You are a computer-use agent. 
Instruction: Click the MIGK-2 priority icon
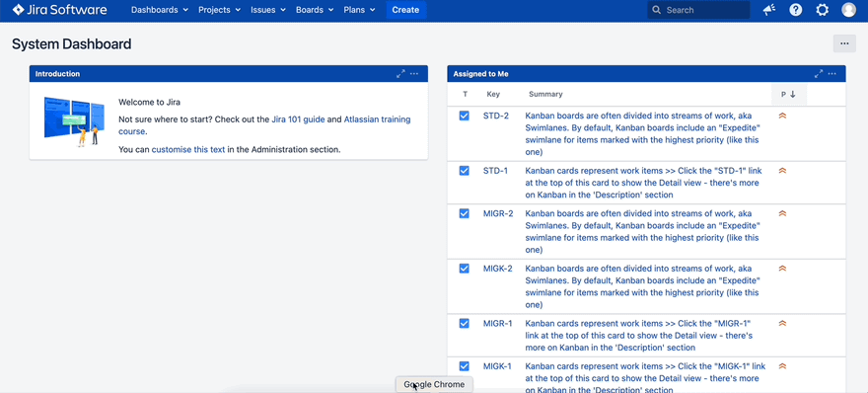(x=782, y=269)
